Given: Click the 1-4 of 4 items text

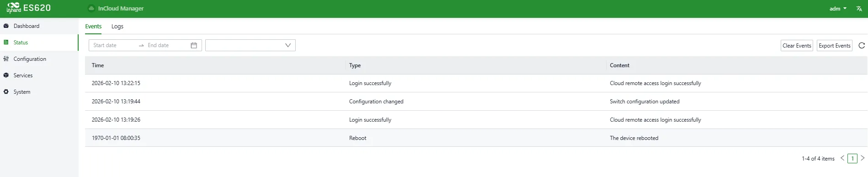Looking at the screenshot, I should pyautogui.click(x=818, y=159).
